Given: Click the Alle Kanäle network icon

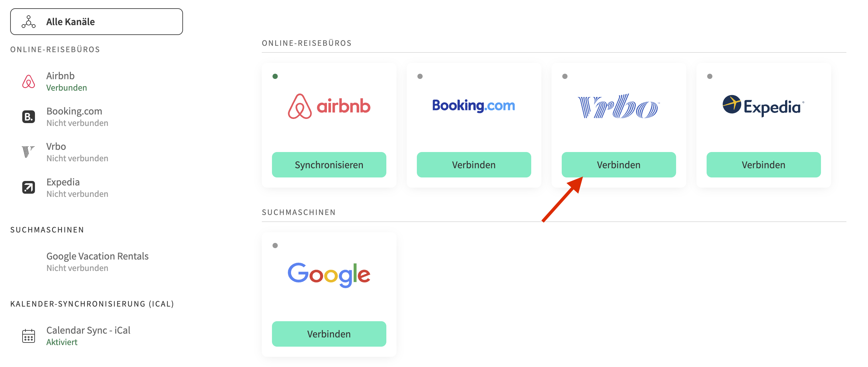Looking at the screenshot, I should (29, 22).
